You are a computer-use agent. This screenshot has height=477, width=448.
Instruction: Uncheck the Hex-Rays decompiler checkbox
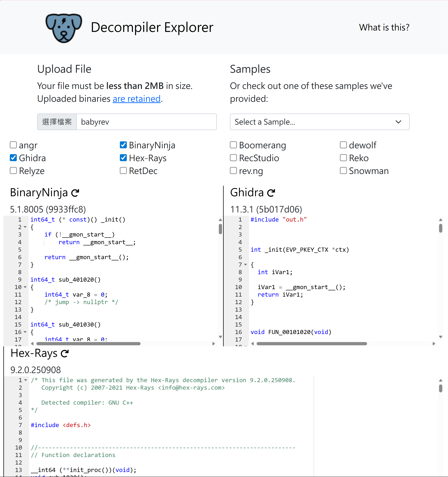[123, 158]
